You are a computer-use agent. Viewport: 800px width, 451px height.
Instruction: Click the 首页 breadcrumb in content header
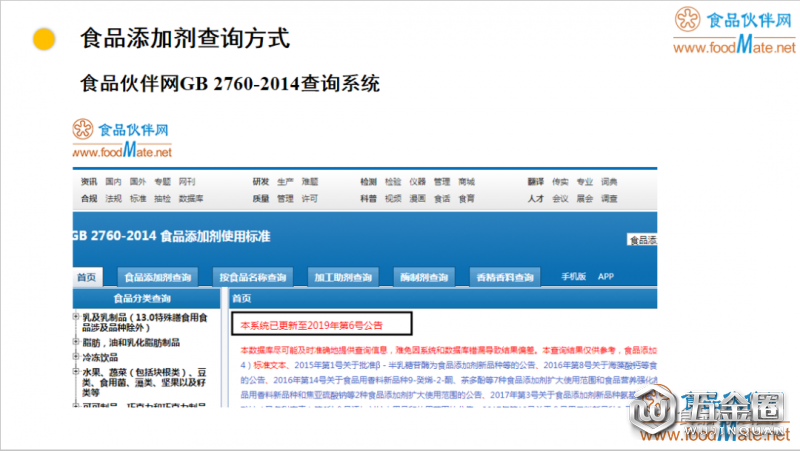pos(241,298)
